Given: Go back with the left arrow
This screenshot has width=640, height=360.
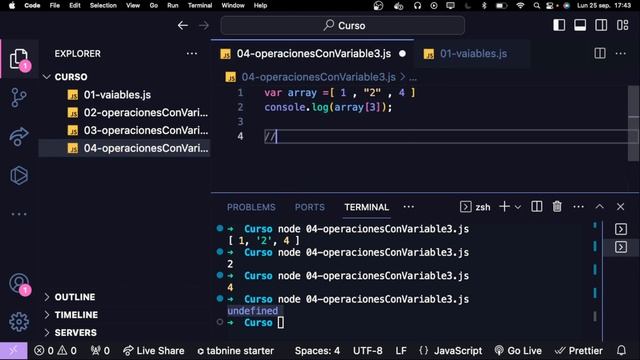Looking at the screenshot, I should coord(183,25).
